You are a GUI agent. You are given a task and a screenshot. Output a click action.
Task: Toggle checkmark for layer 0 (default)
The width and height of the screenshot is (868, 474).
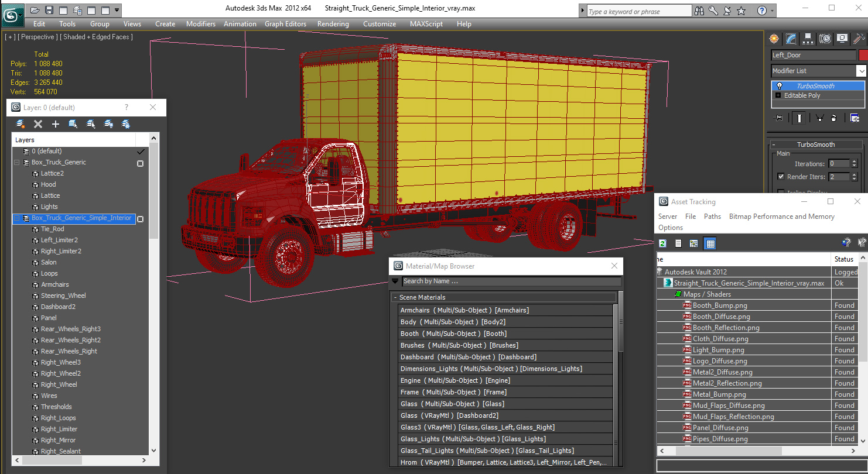141,152
